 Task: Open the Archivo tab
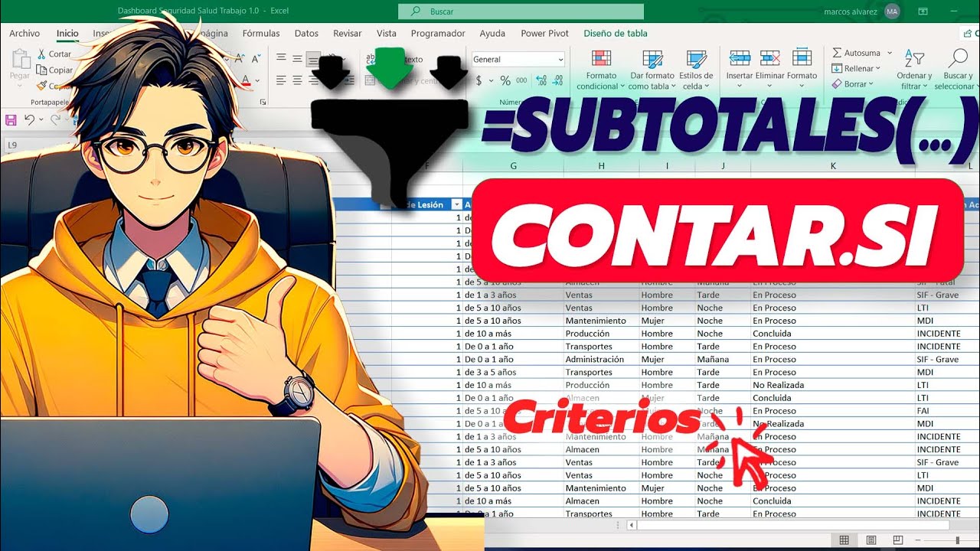click(24, 34)
